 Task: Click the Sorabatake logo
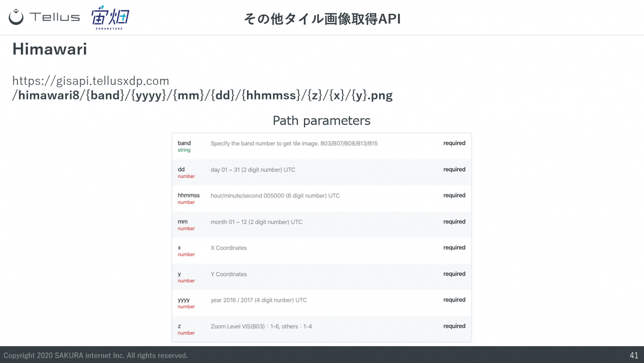(x=110, y=18)
